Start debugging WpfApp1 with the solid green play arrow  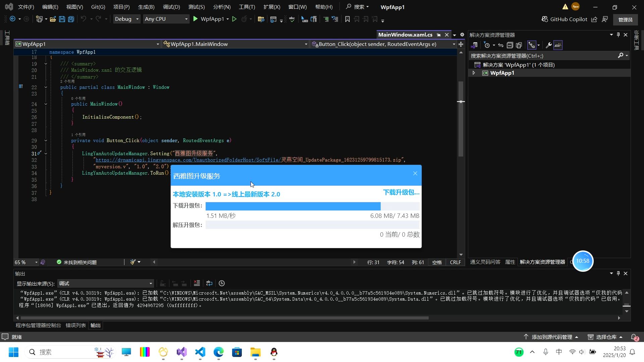tap(196, 19)
